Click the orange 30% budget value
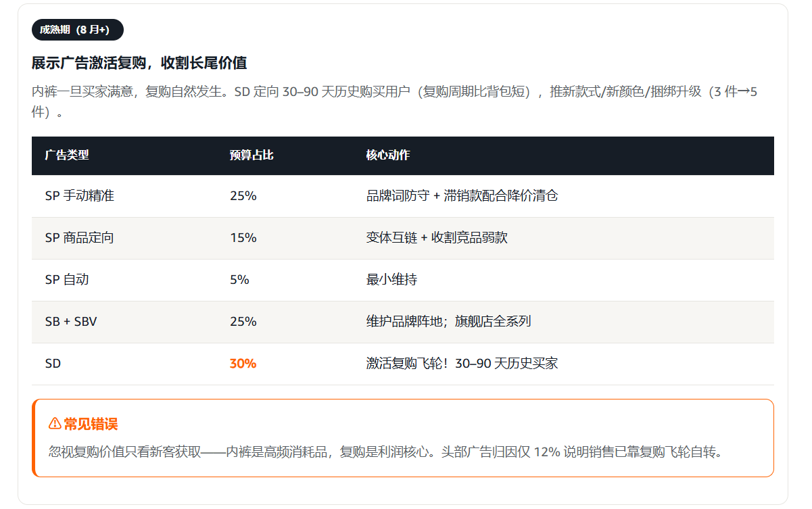 tap(243, 364)
